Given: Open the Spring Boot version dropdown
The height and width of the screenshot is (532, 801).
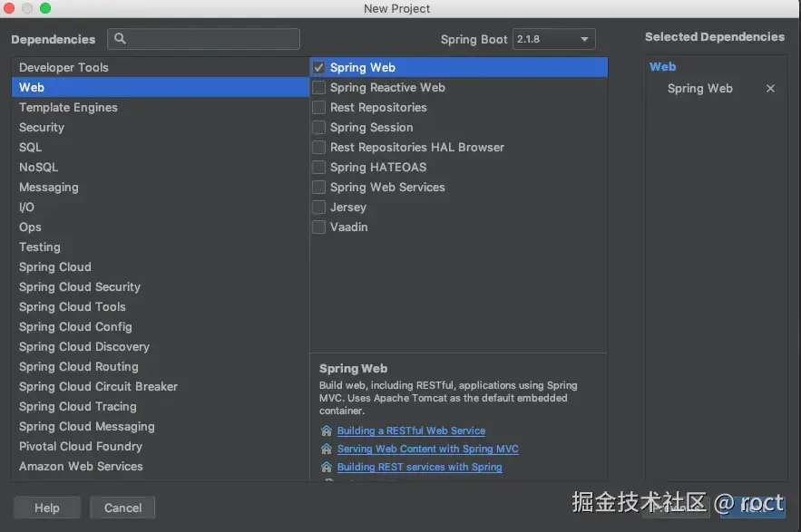Looking at the screenshot, I should [x=553, y=39].
